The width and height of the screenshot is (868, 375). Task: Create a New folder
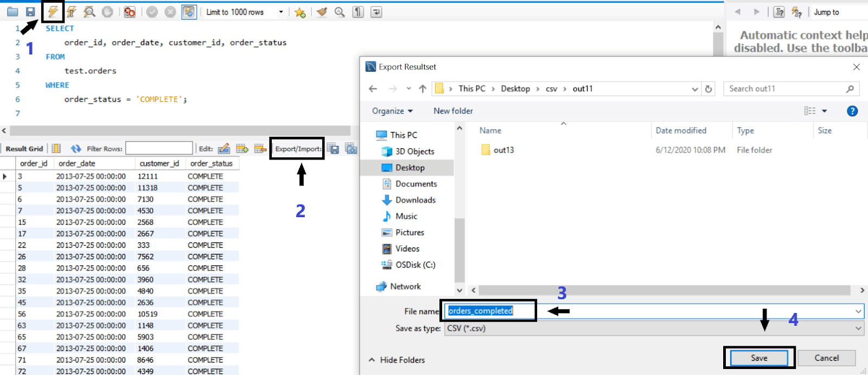pos(453,111)
